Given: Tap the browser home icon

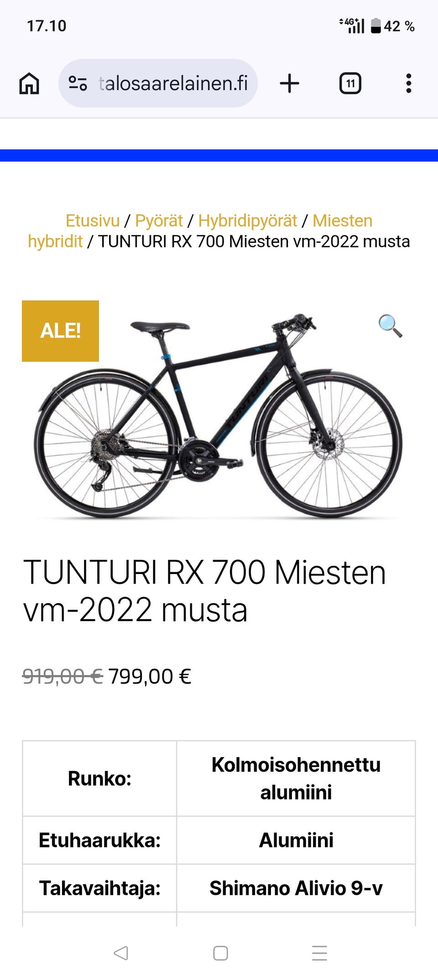Looking at the screenshot, I should click(x=29, y=84).
